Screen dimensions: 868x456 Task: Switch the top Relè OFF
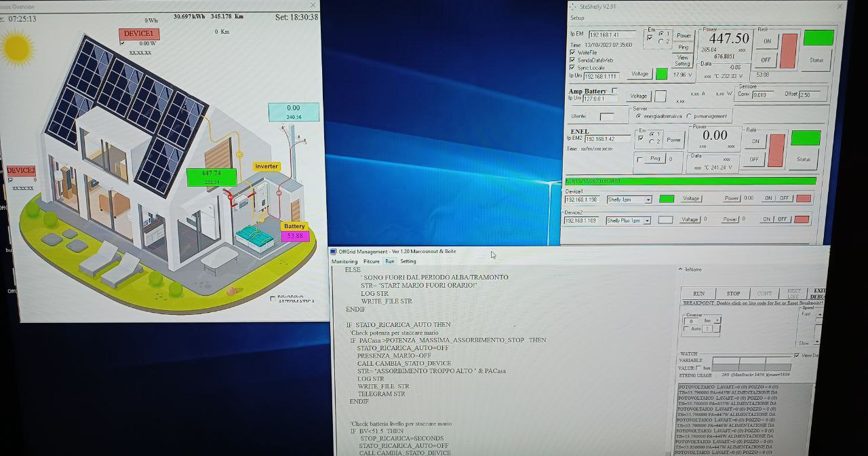click(x=766, y=60)
